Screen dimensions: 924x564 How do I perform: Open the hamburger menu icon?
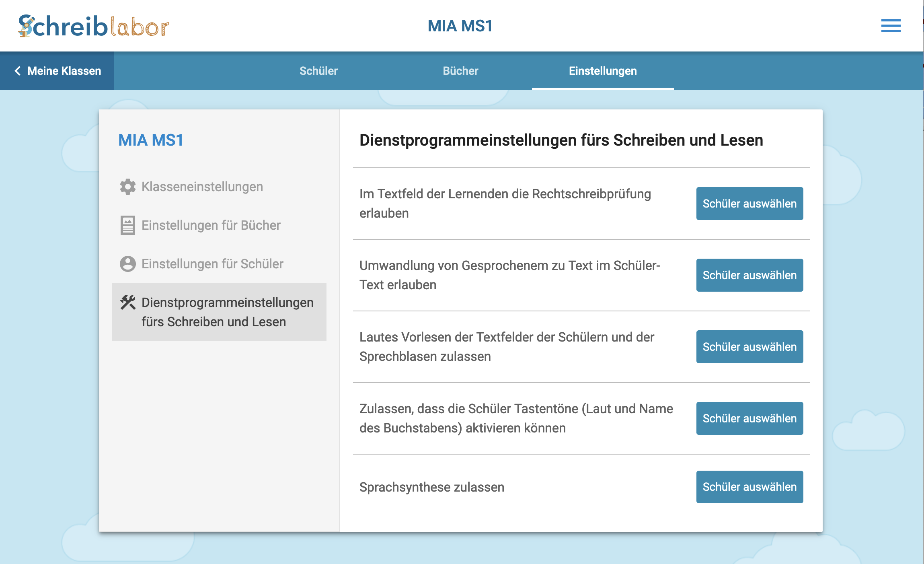point(891,26)
